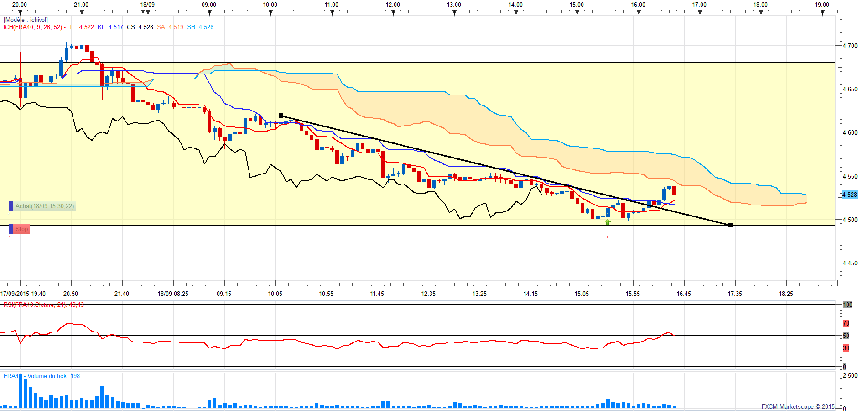Click the [Modèle : ichivol] template label

[x=26, y=20]
